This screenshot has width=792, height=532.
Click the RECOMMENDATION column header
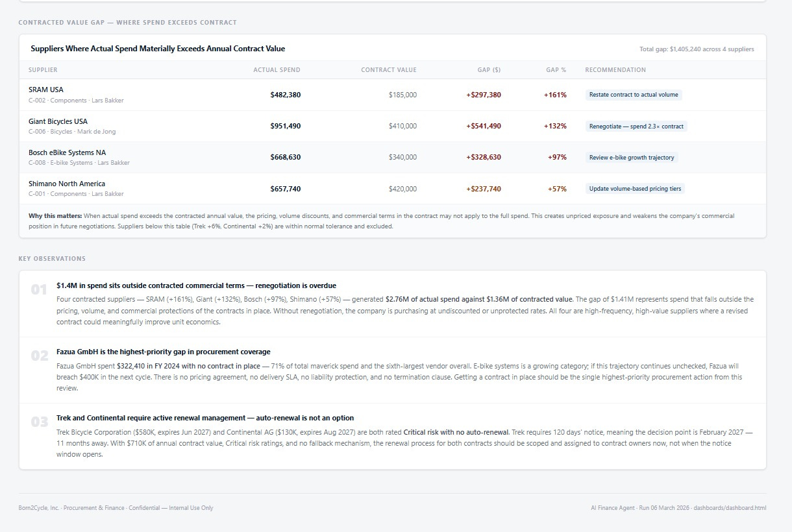click(x=615, y=70)
